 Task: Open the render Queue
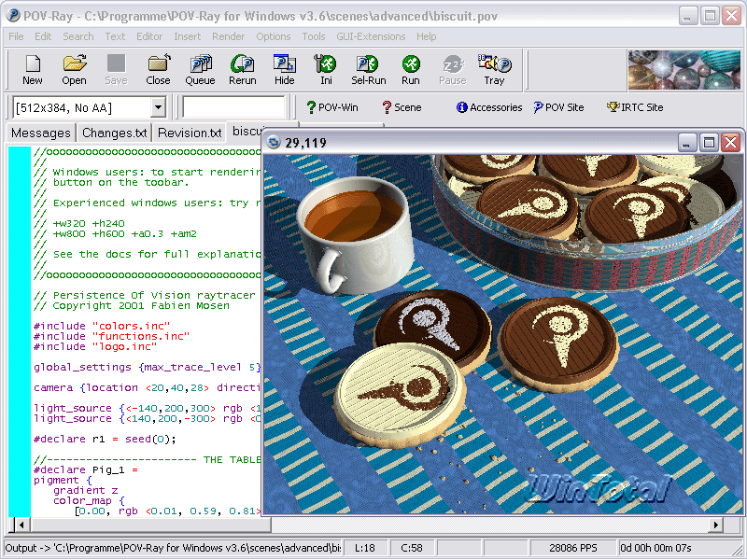point(200,69)
